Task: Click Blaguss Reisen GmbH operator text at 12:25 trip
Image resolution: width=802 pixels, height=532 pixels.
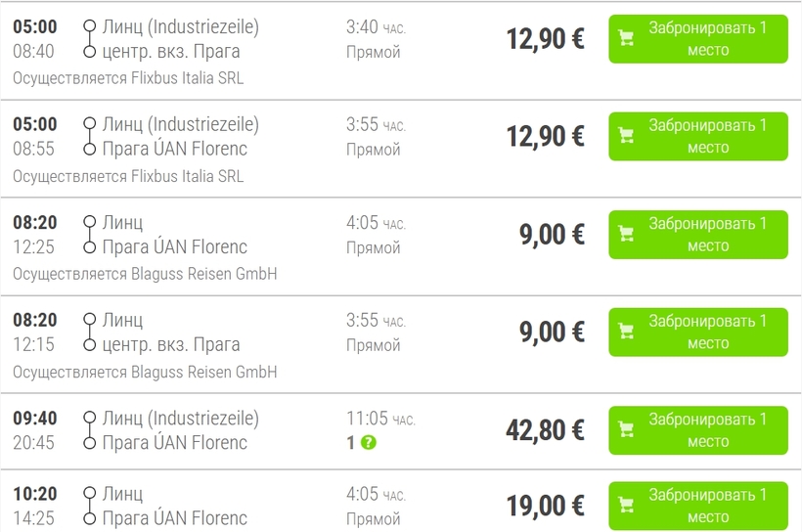Action: pos(204,274)
